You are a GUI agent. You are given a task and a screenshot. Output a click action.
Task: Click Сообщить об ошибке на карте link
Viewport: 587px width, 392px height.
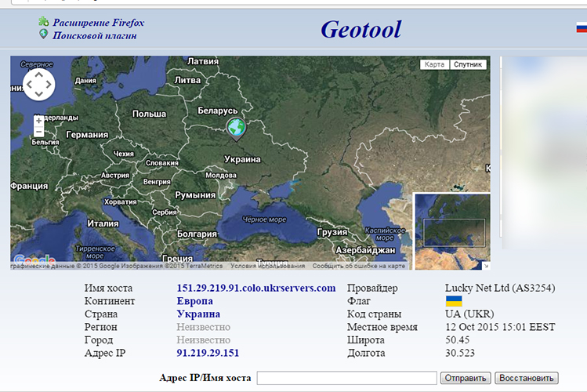pos(359,266)
